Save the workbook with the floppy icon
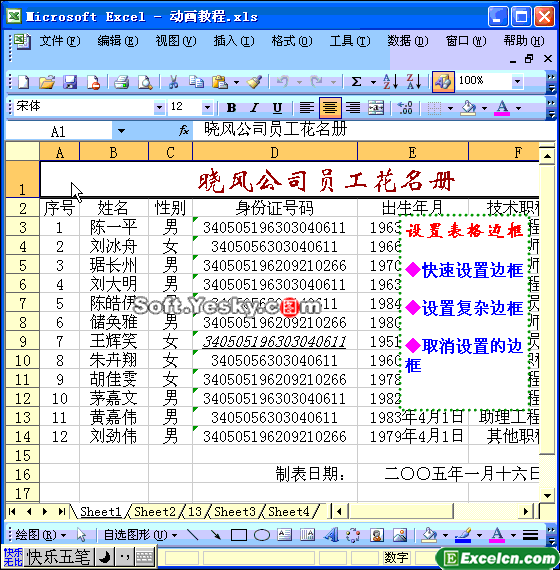The image size is (560, 570). (70, 82)
